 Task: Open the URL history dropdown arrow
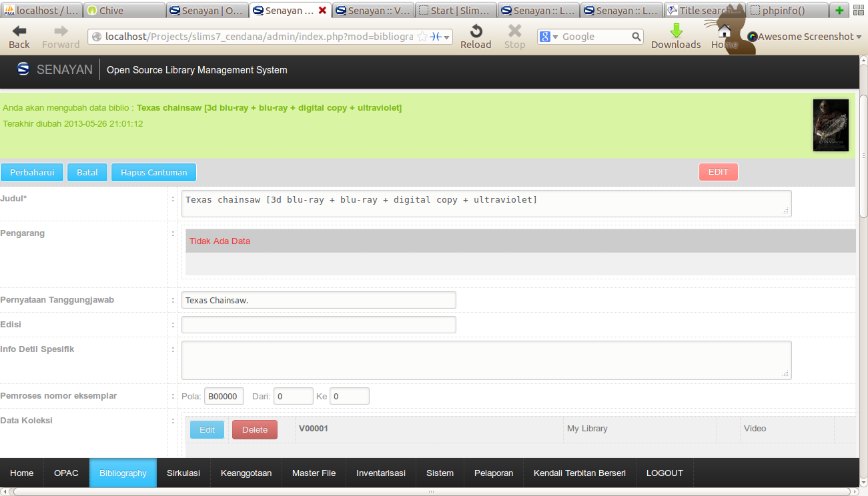pos(447,37)
